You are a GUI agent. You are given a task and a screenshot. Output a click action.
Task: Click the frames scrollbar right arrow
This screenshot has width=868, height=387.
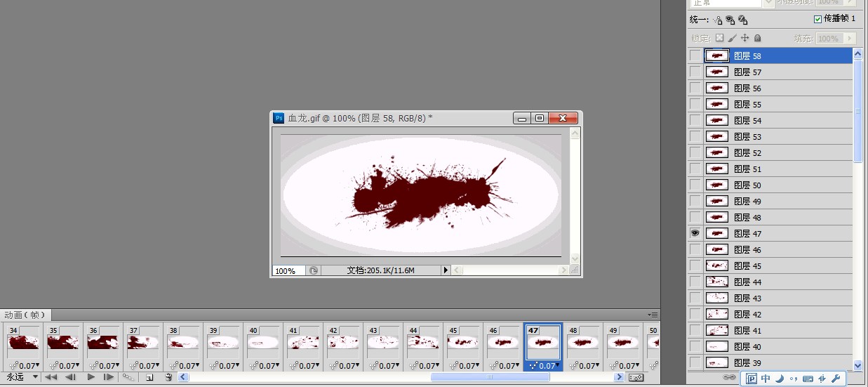pyautogui.click(x=619, y=377)
